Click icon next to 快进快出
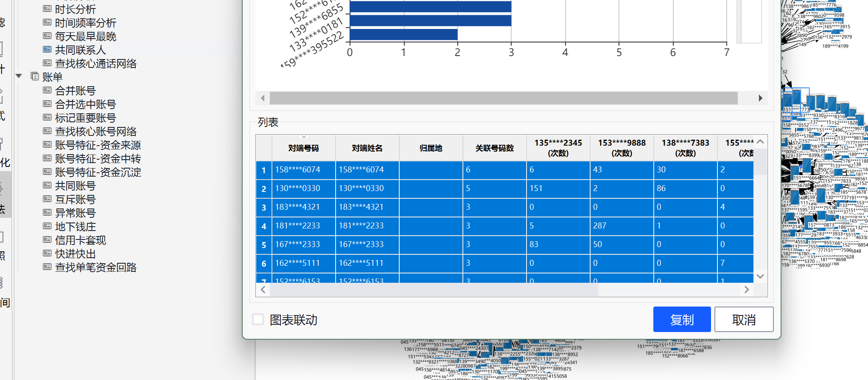The image size is (868, 380). 47,253
